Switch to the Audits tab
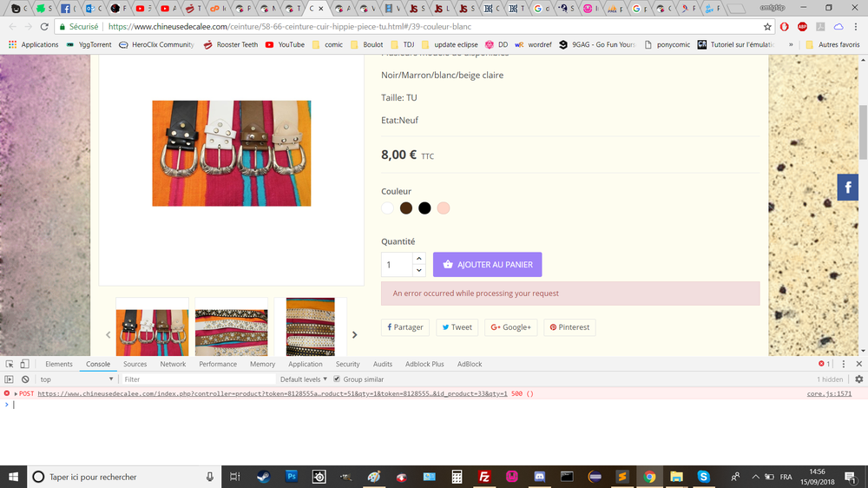Image resolution: width=868 pixels, height=488 pixels. coord(383,364)
